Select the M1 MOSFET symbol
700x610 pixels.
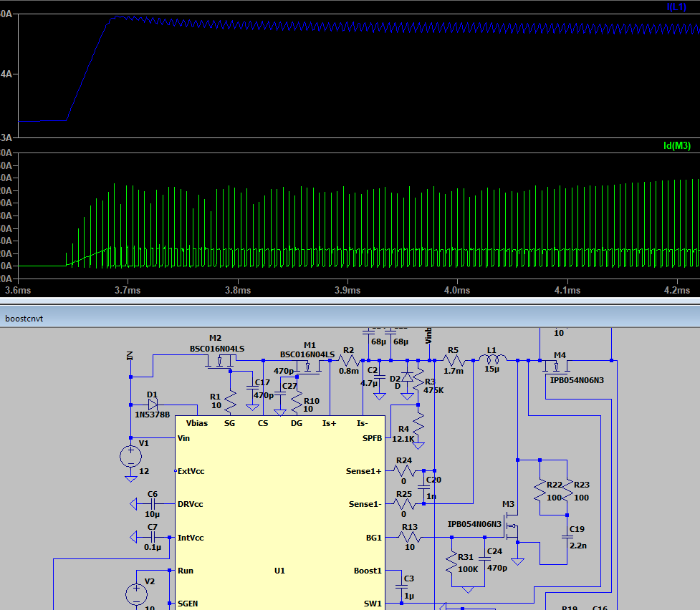point(308,367)
